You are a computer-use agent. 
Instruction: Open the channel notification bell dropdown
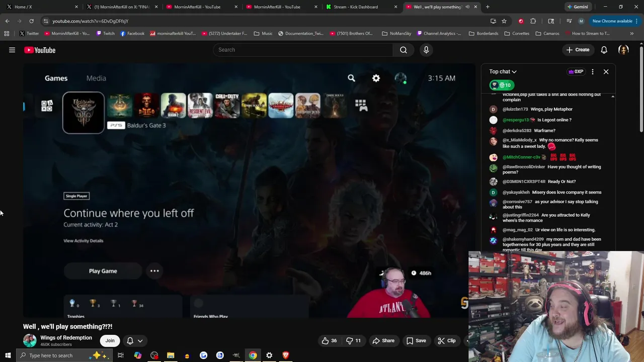click(x=135, y=341)
